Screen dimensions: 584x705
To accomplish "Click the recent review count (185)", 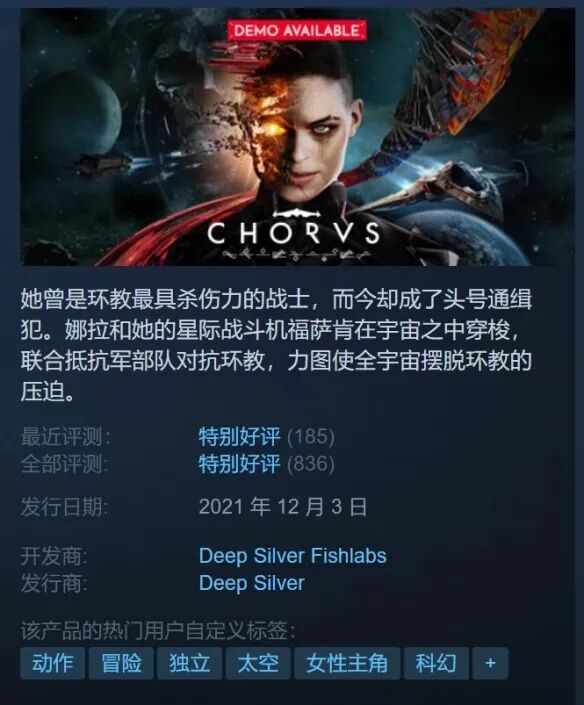I will coord(311,437).
